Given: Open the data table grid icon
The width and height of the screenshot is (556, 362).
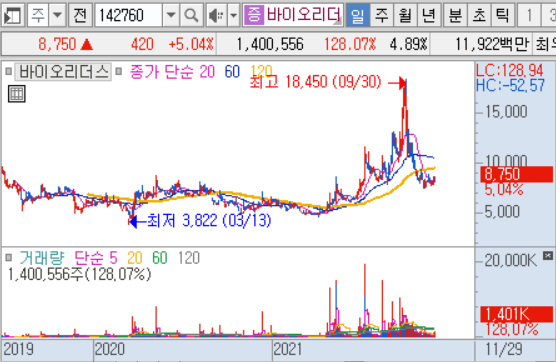Looking at the screenshot, I should (17, 94).
